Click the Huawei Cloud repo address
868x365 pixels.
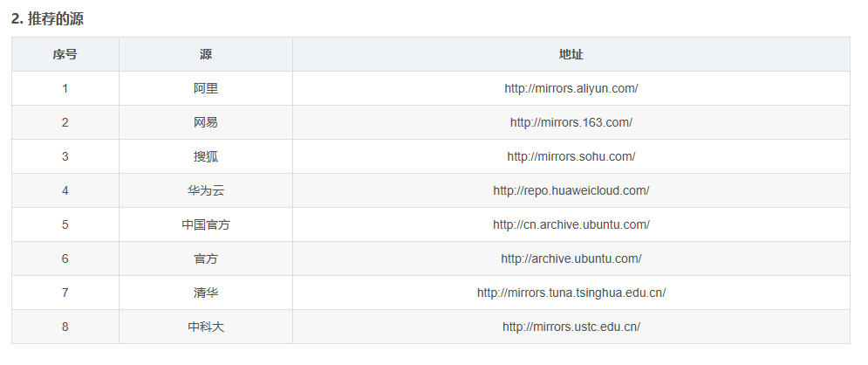(571, 190)
